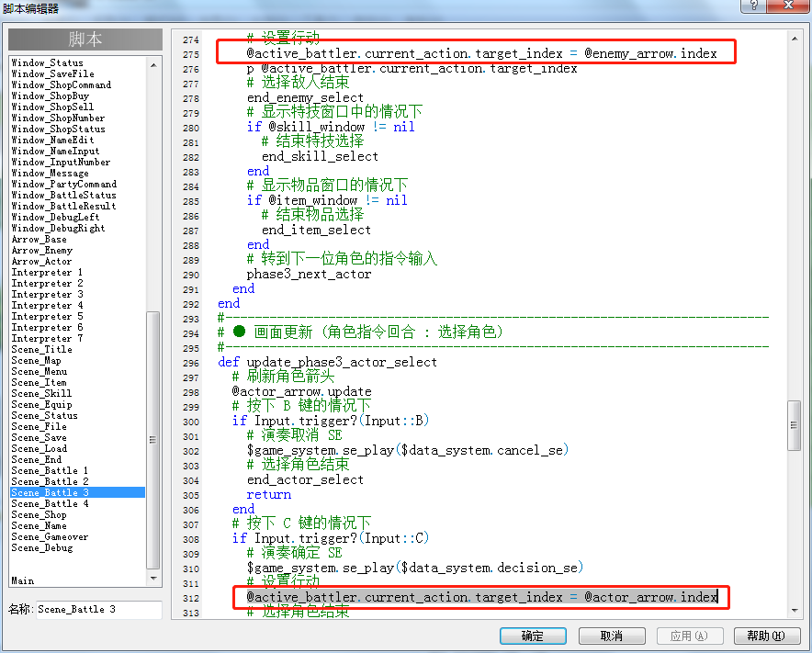The image size is (812, 653).
Task: Open the Window_Message script
Action: pyautogui.click(x=51, y=173)
